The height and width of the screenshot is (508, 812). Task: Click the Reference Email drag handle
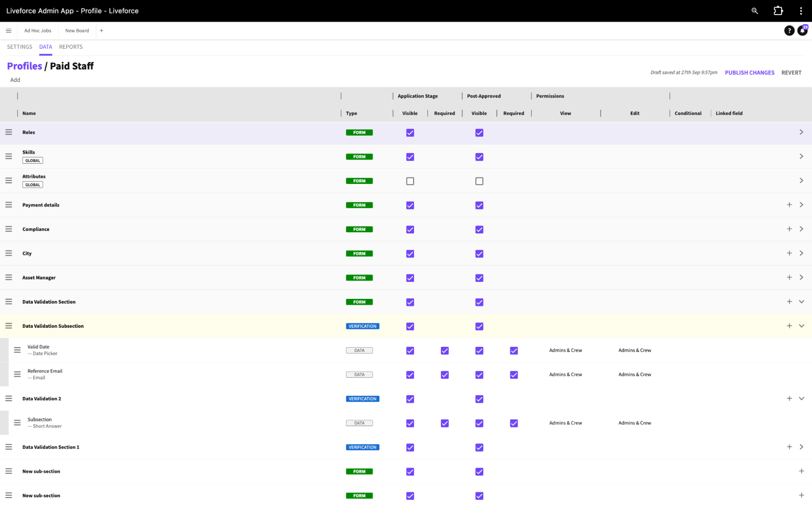tap(17, 374)
